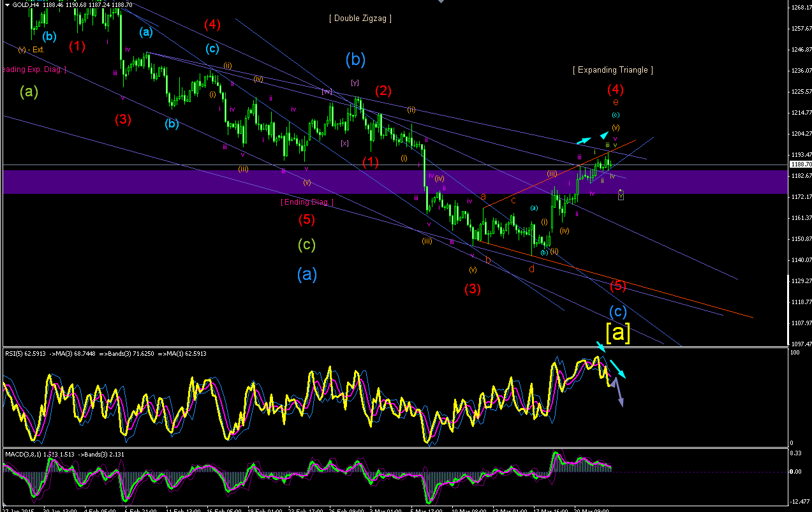Select the (v) - Ext. label
The height and width of the screenshot is (512, 812).
point(31,49)
